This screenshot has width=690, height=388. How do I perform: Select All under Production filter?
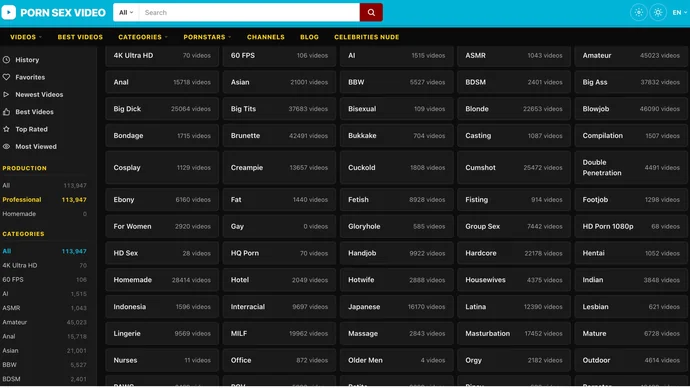click(44, 185)
